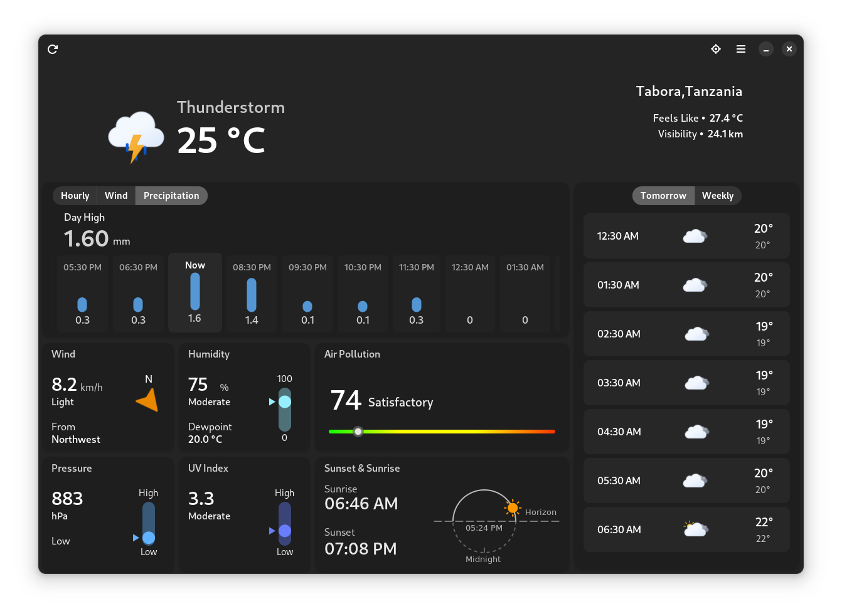Viewport: 842px width, 616px height.
Task: Switch to the Weekly forecast tab
Action: (x=718, y=196)
